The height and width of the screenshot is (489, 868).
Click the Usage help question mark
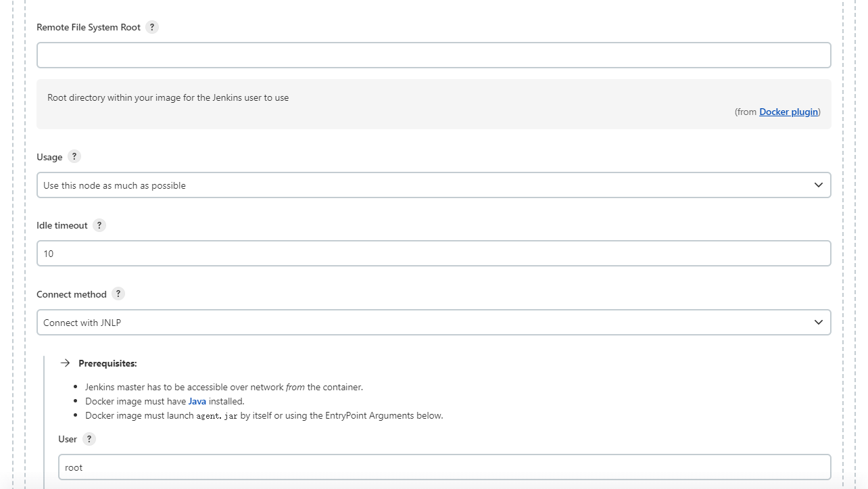tap(74, 156)
